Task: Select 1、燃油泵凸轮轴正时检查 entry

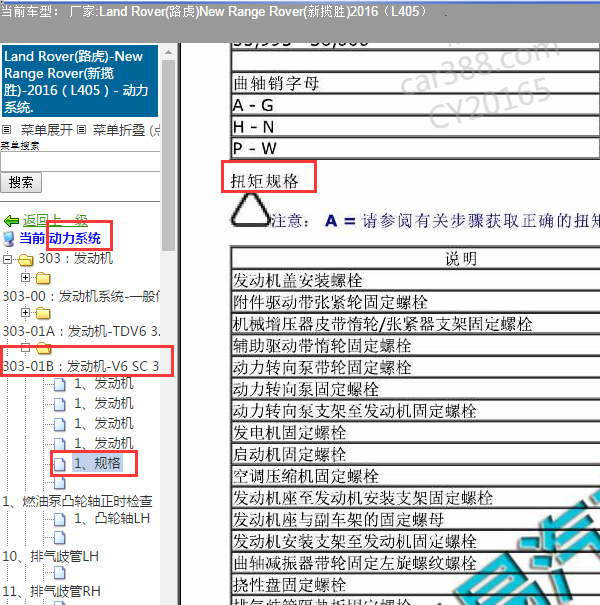Action: click(78, 501)
